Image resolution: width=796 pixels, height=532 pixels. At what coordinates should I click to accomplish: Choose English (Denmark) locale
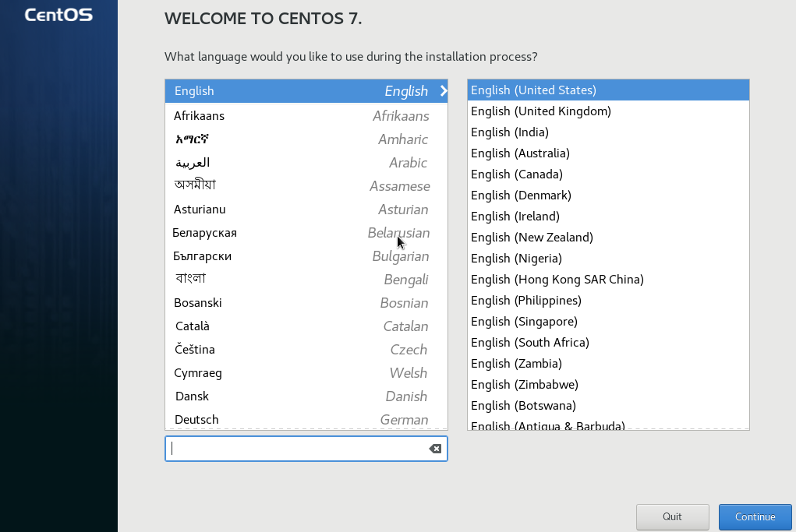[x=608, y=196]
